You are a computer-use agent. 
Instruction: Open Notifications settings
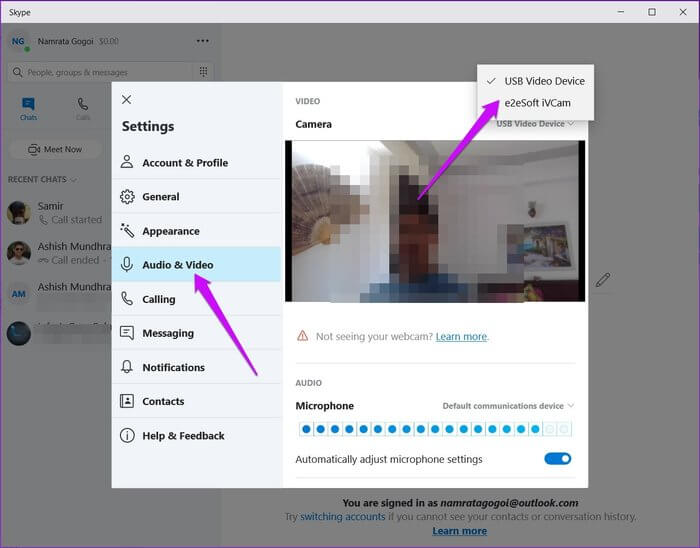(x=196, y=367)
